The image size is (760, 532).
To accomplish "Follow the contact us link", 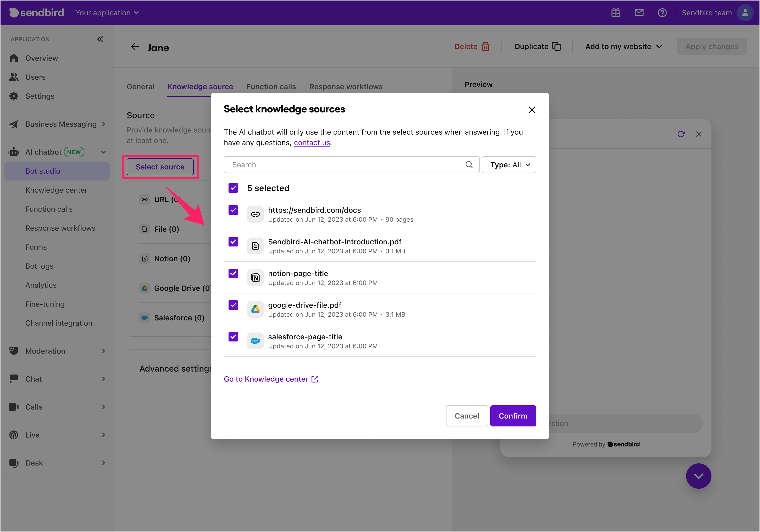I will coord(312,143).
